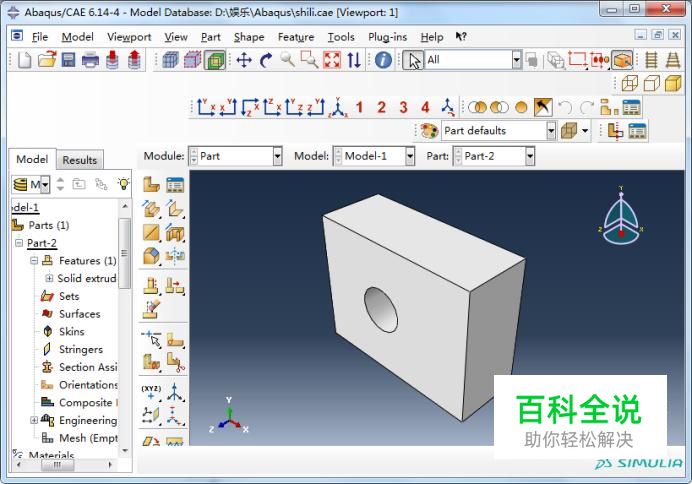
Task: Open the Viewport menu
Action: pyautogui.click(x=129, y=37)
